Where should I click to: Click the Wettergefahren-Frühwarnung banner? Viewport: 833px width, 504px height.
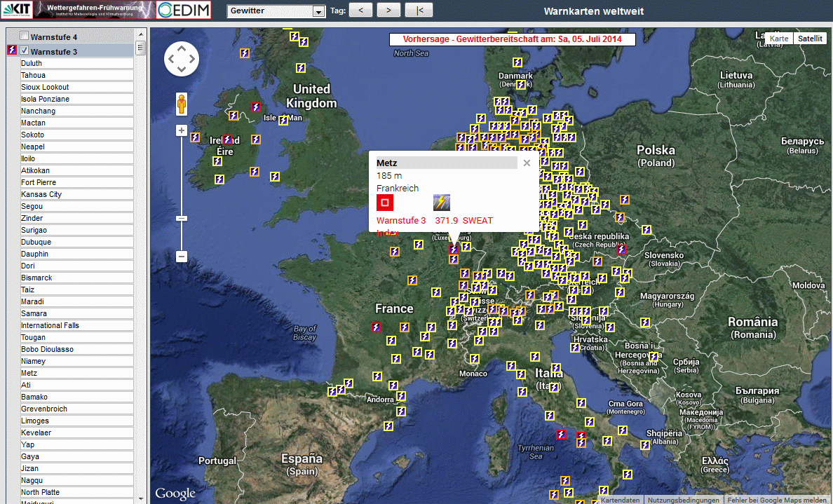95,10
